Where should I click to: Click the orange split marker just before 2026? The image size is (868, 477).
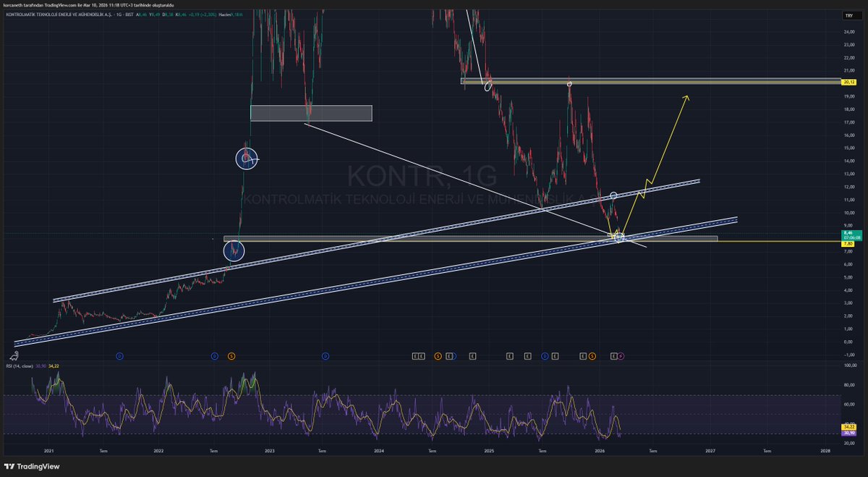pos(592,356)
